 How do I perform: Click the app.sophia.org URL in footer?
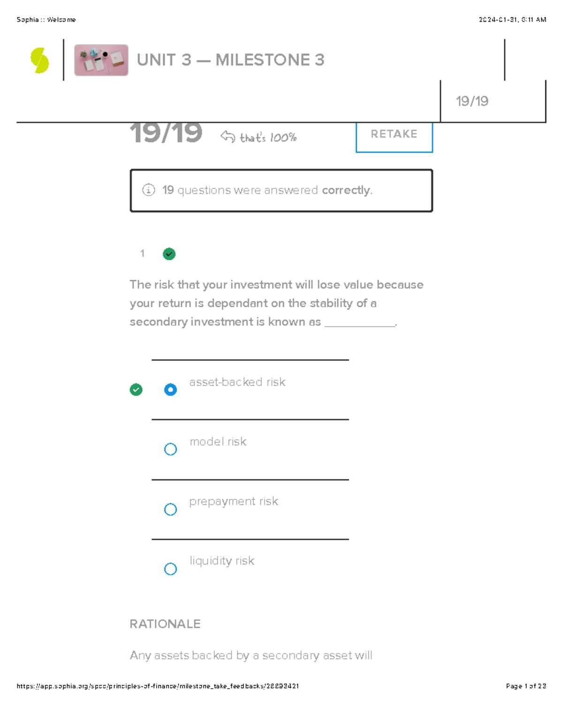(158, 686)
